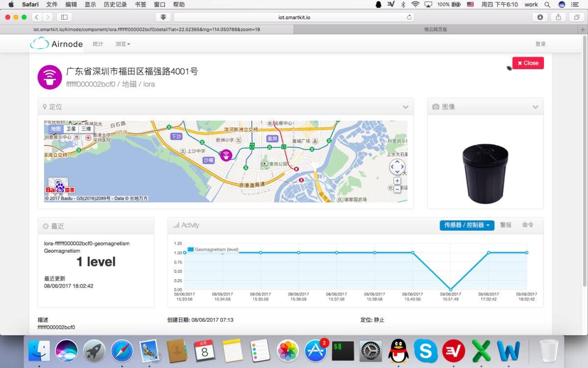This screenshot has width=588, height=368.
Task: Open the 历史记录 menu in menu bar
Action: (115, 4)
